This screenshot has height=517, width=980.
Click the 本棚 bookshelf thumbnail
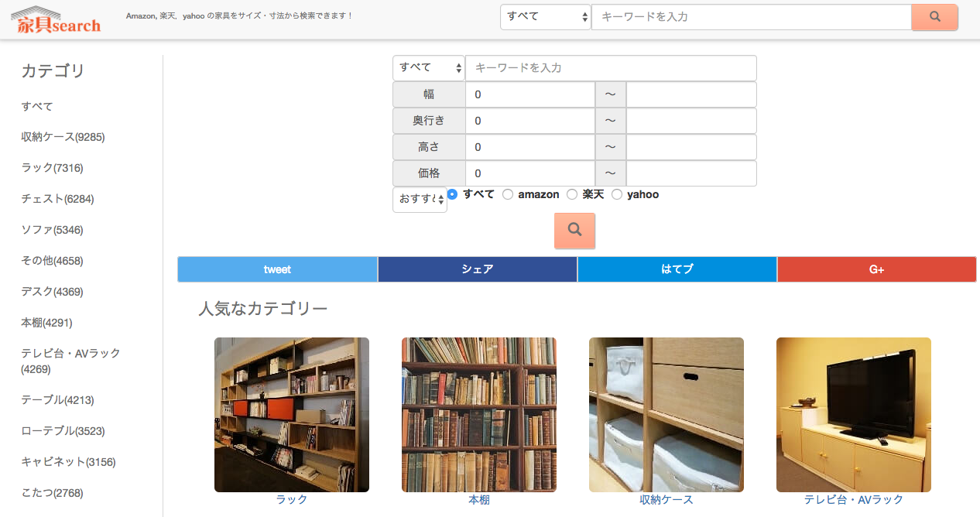coord(478,414)
